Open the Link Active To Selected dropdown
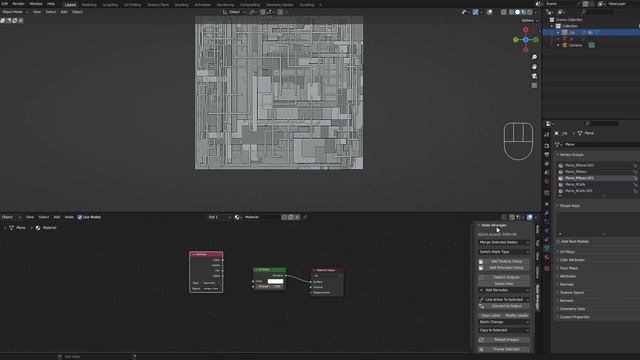The height and width of the screenshot is (360, 640). pyautogui.click(x=504, y=300)
